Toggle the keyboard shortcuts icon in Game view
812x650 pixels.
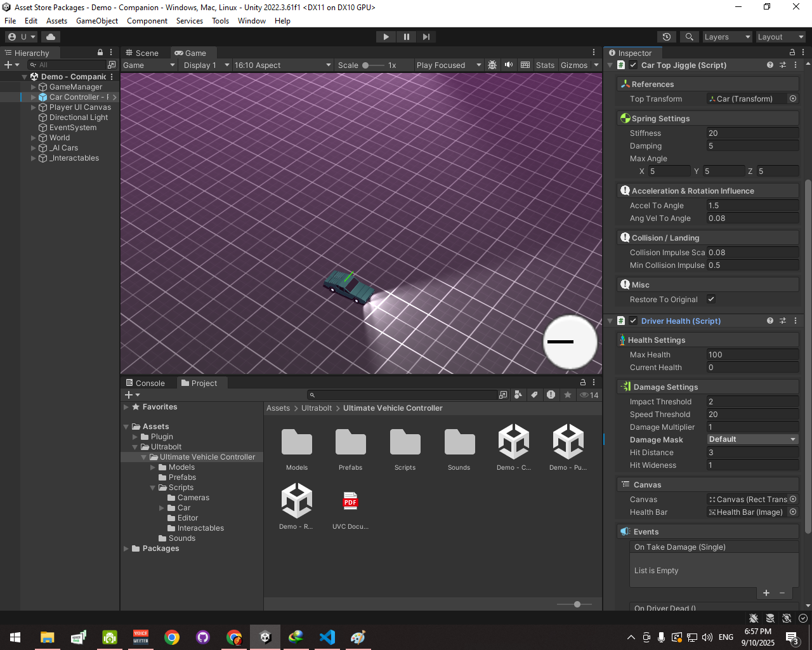coord(525,65)
